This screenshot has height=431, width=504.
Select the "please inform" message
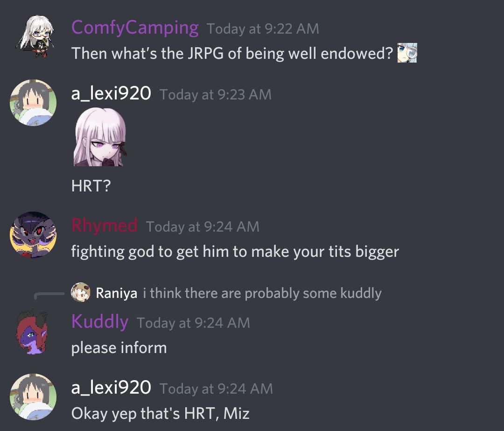click(119, 348)
